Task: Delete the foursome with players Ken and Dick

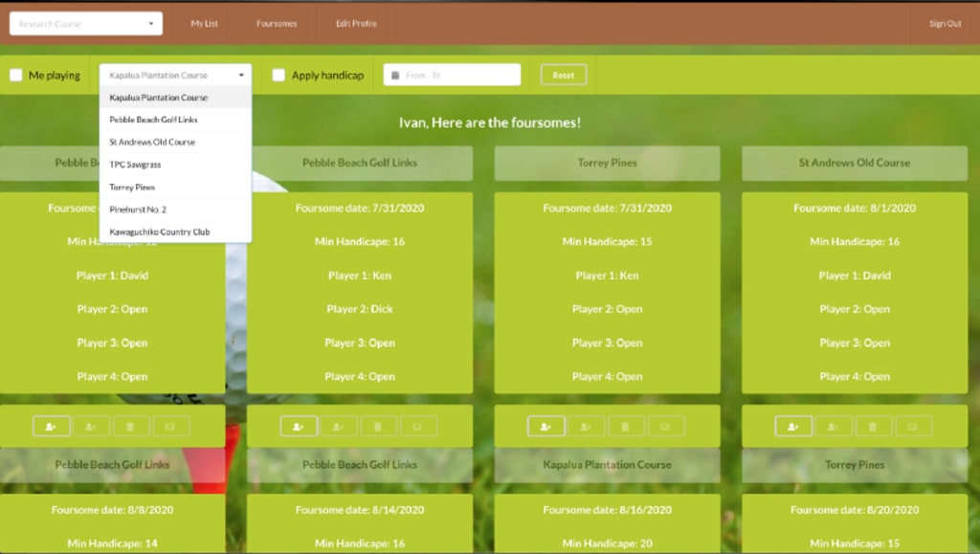Action: coord(378,427)
